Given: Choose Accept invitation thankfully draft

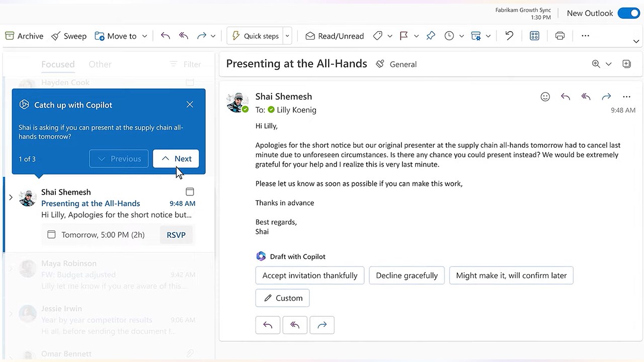Looking at the screenshot, I should point(310,276).
